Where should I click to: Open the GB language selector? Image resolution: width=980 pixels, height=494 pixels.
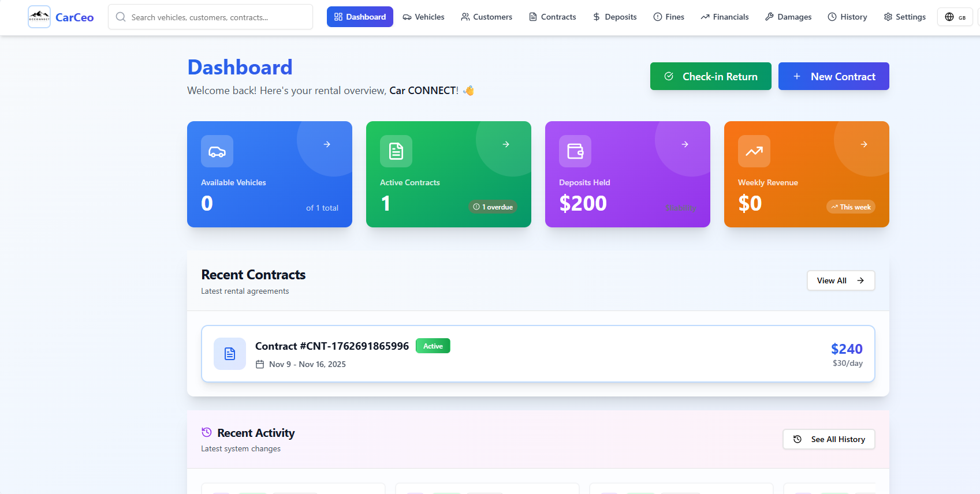955,17
